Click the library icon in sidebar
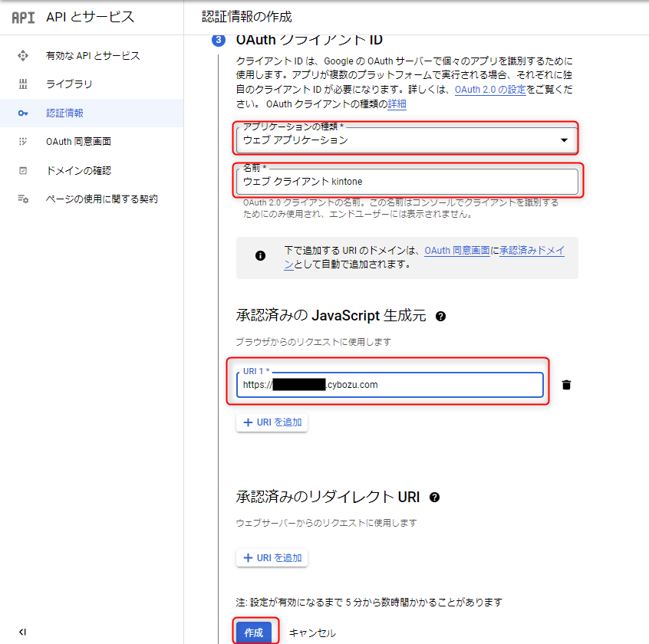This screenshot has height=644, width=649. pyautogui.click(x=23, y=84)
